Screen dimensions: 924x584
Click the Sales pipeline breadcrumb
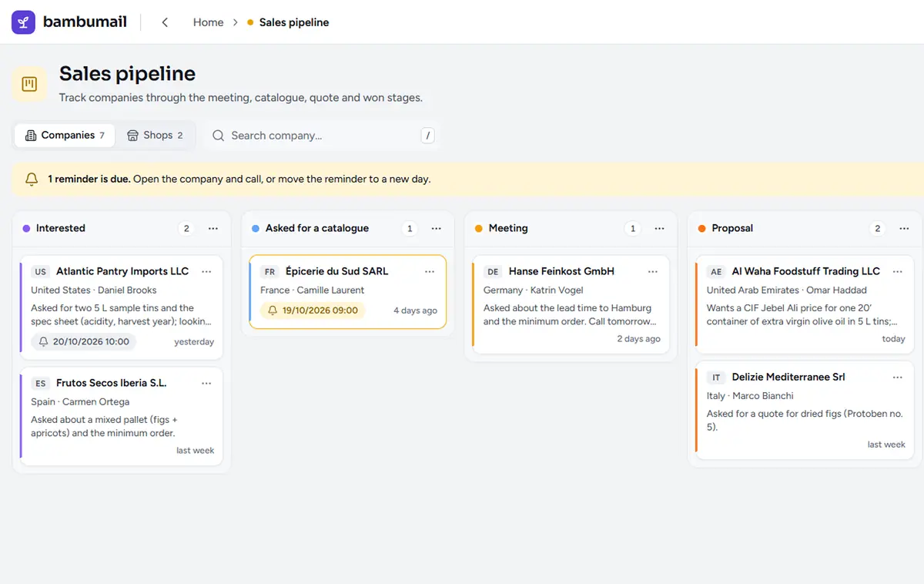coord(294,22)
